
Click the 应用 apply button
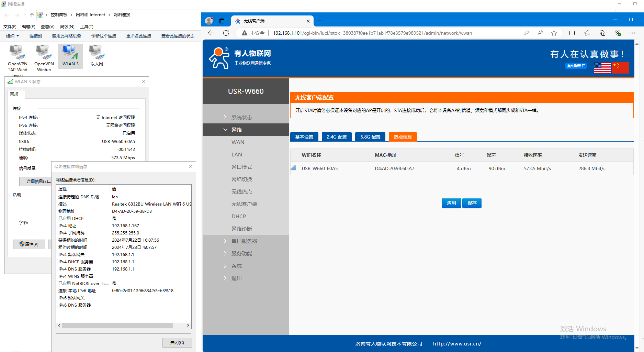tap(451, 203)
